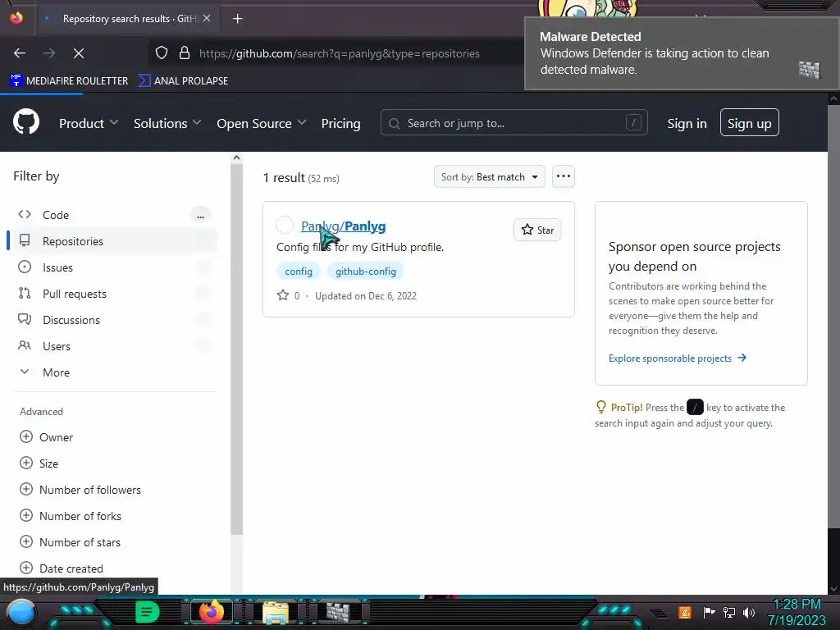Open the Panlyg/Panlyg repository link
The height and width of the screenshot is (630, 840).
[x=344, y=226]
